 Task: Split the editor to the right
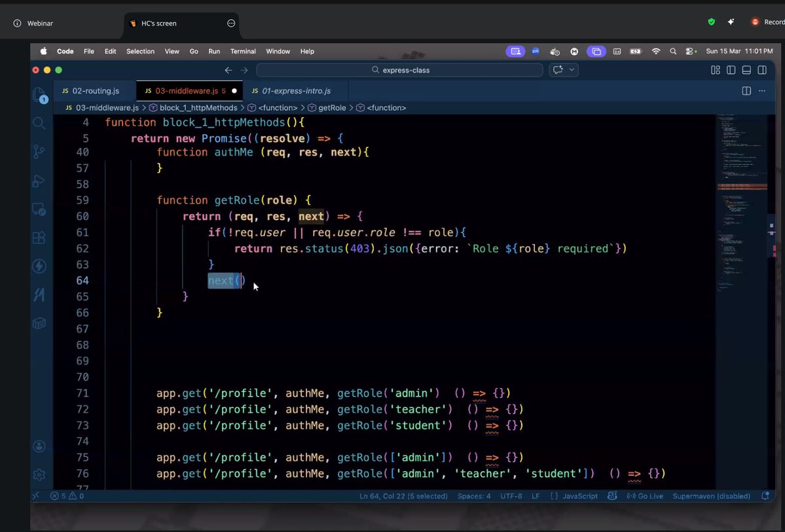(746, 90)
